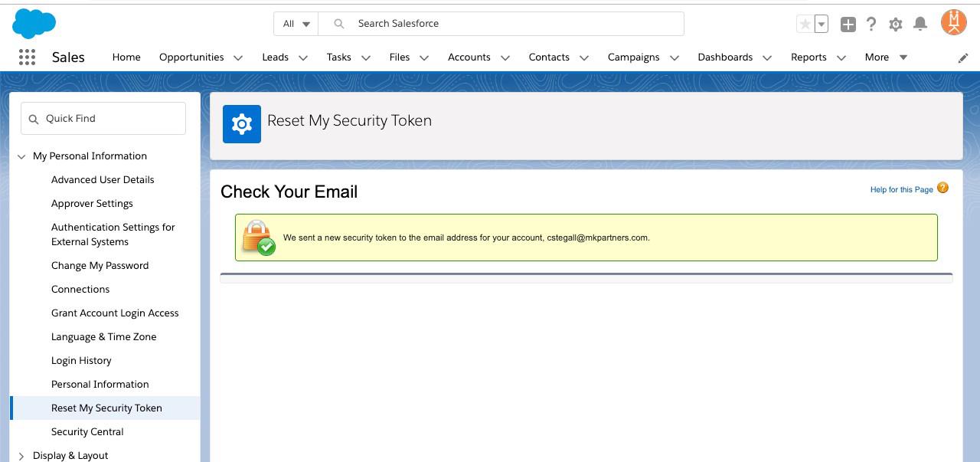Open the Setup gear icon
Viewport: 980px width, 462px height.
click(x=895, y=24)
